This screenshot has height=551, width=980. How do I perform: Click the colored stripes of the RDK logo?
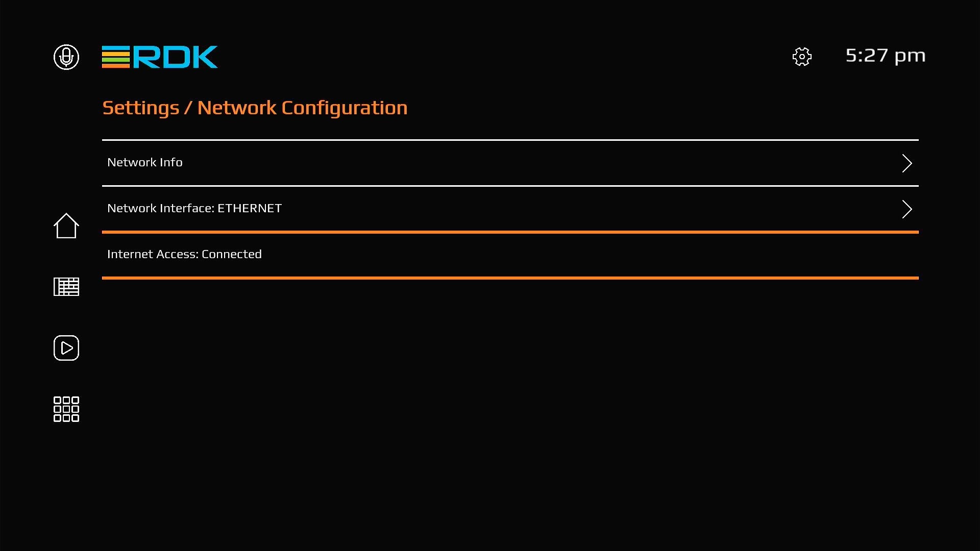(116, 57)
